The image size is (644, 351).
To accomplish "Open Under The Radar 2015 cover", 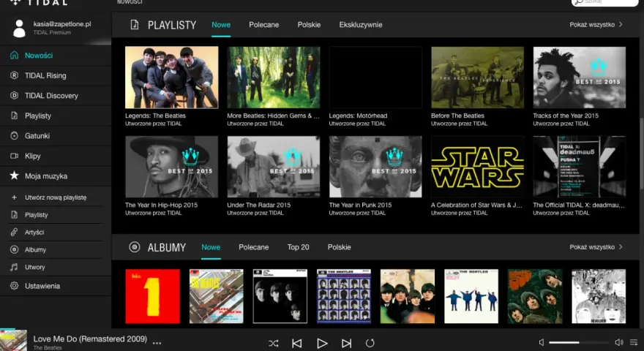I will pos(274,167).
